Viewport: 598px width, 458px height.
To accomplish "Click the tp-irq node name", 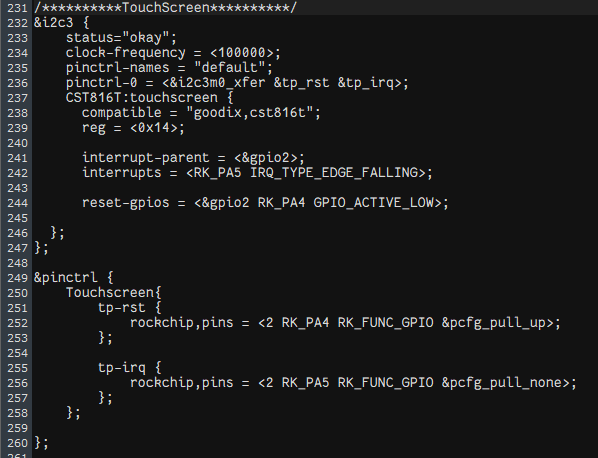I will tap(121, 368).
